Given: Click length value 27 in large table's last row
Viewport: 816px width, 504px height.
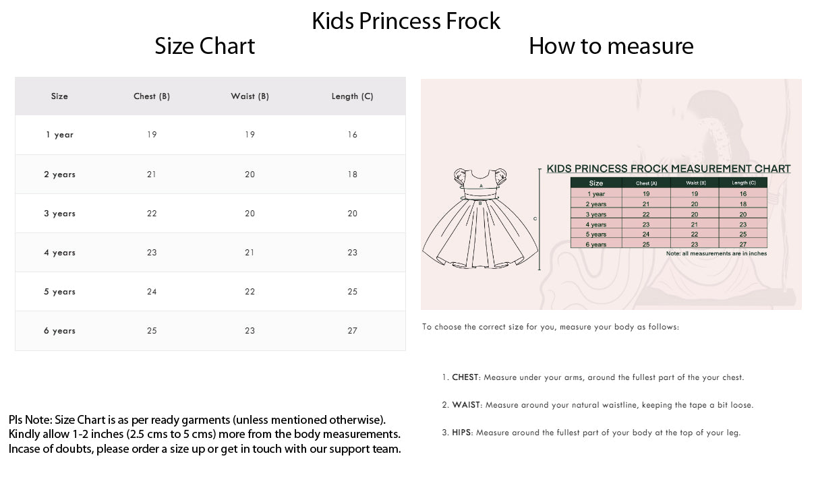Looking at the screenshot, I should [x=352, y=331].
